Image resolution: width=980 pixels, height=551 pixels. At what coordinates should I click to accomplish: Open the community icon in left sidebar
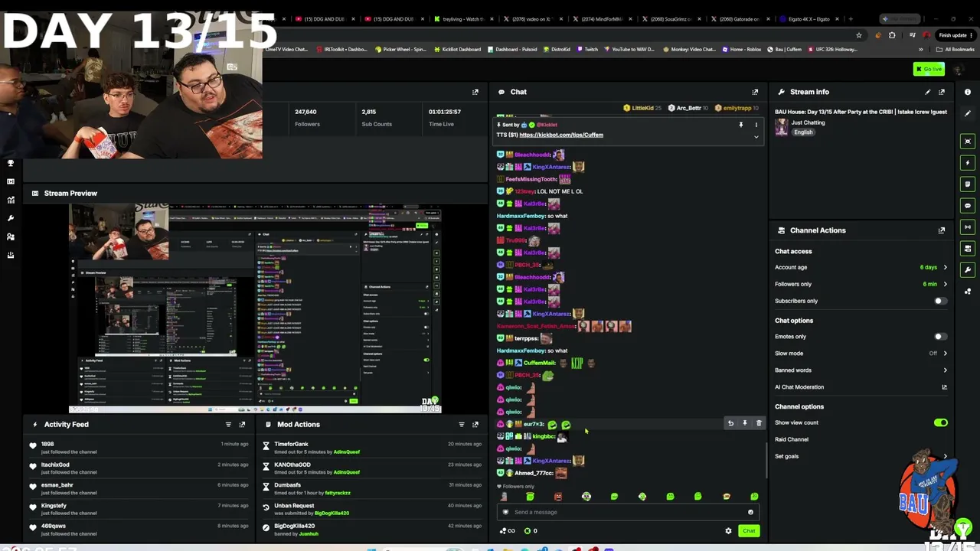(11, 236)
